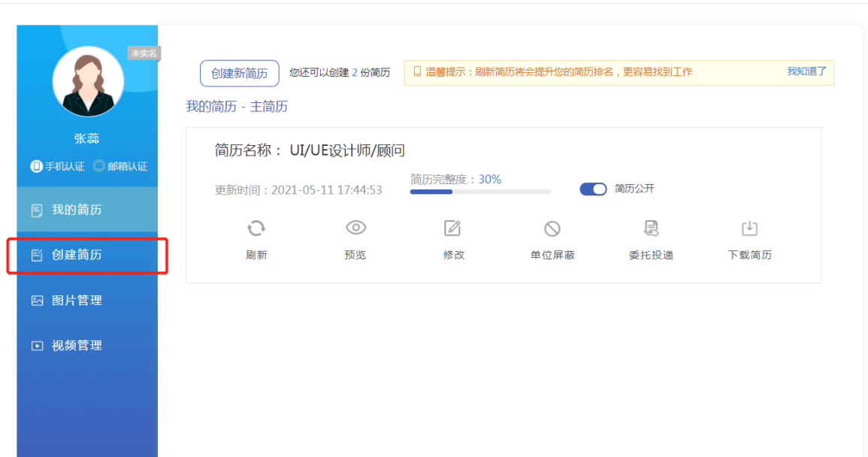The image size is (868, 457).
Task: Click the 下载简历 download icon
Action: 749,228
